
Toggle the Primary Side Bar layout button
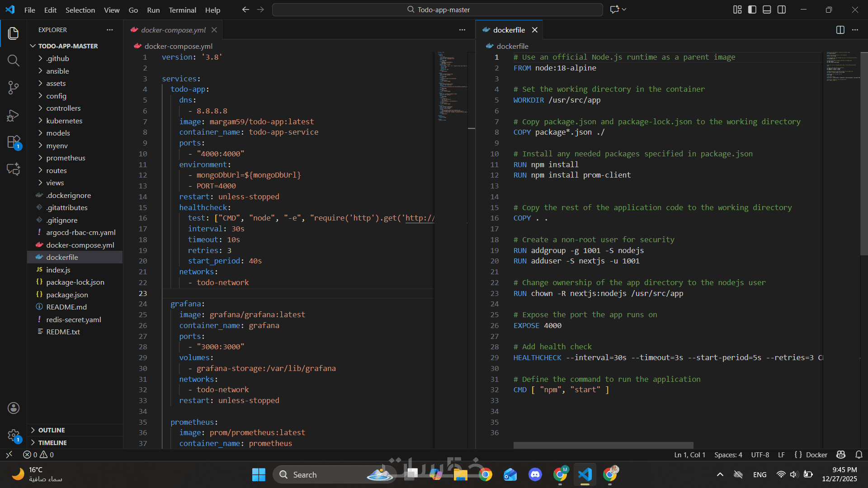click(x=752, y=9)
